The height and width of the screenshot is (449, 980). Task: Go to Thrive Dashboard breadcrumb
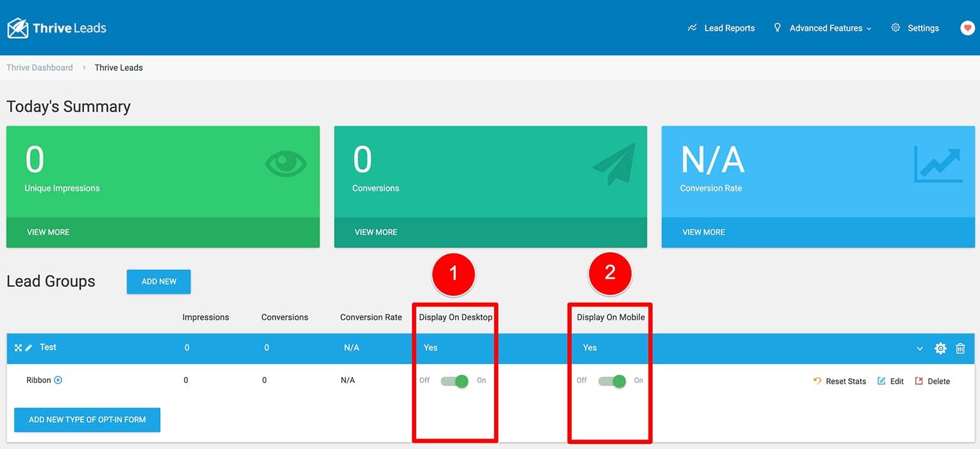pos(40,68)
